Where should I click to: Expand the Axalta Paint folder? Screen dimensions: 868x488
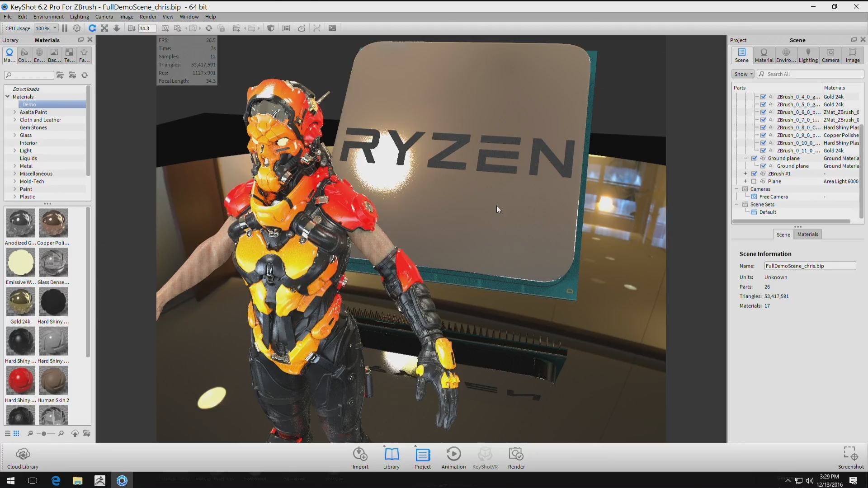coord(15,112)
